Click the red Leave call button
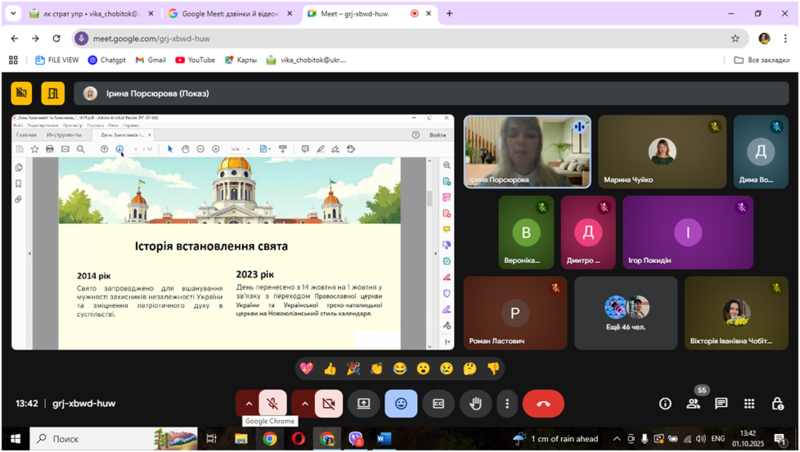Viewport: 800px width, 452px height. (x=543, y=404)
